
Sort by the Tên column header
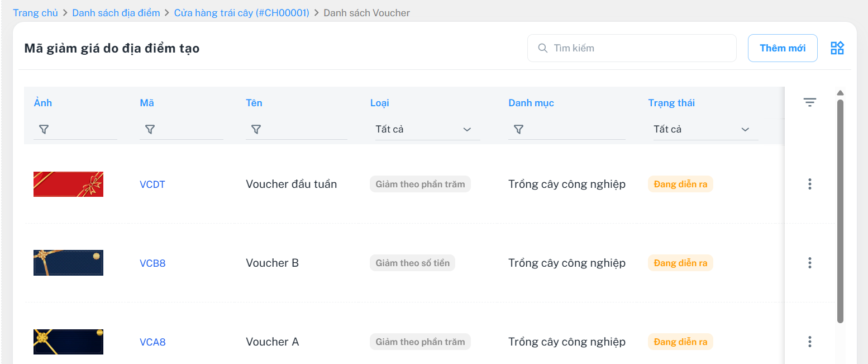pyautogui.click(x=254, y=103)
